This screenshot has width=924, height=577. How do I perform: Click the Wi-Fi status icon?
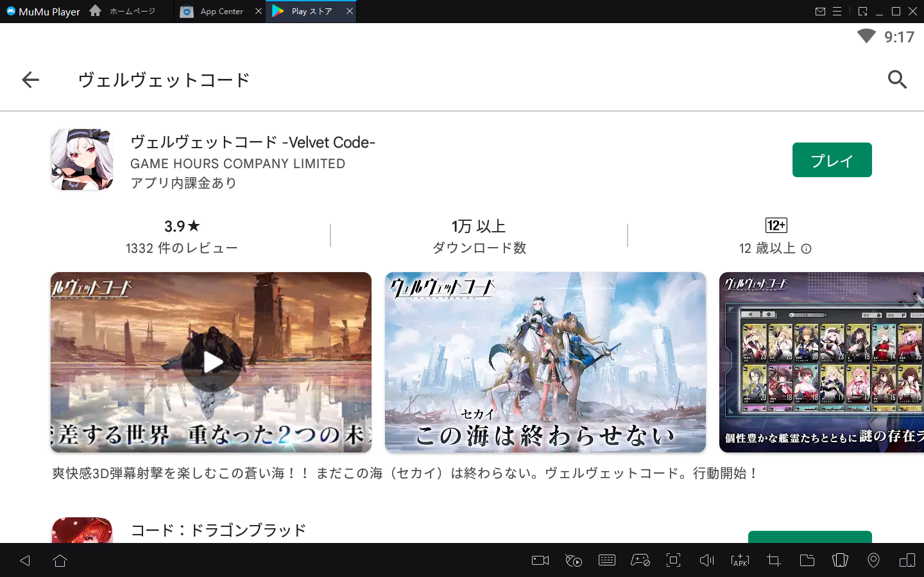pos(866,37)
